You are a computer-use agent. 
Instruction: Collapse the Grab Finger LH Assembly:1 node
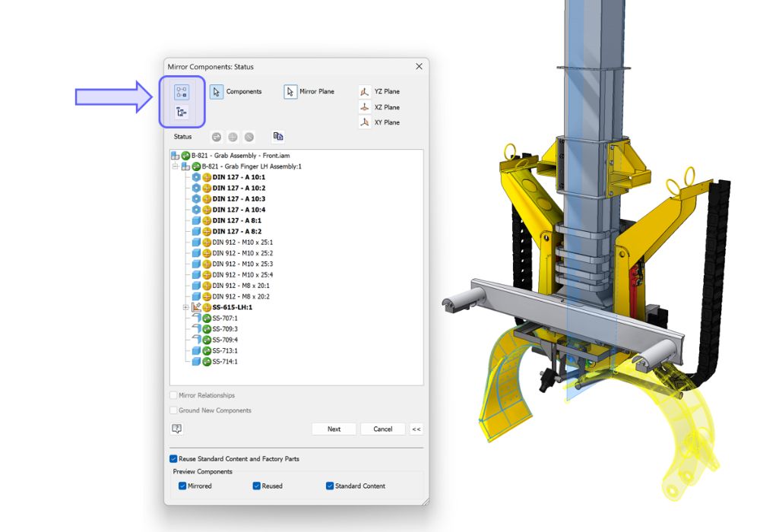coord(175,166)
